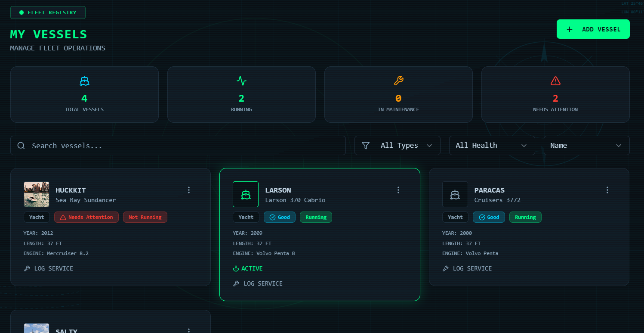This screenshot has height=333, width=644.
Task: Open the Fleet Registry badge
Action: (x=48, y=12)
